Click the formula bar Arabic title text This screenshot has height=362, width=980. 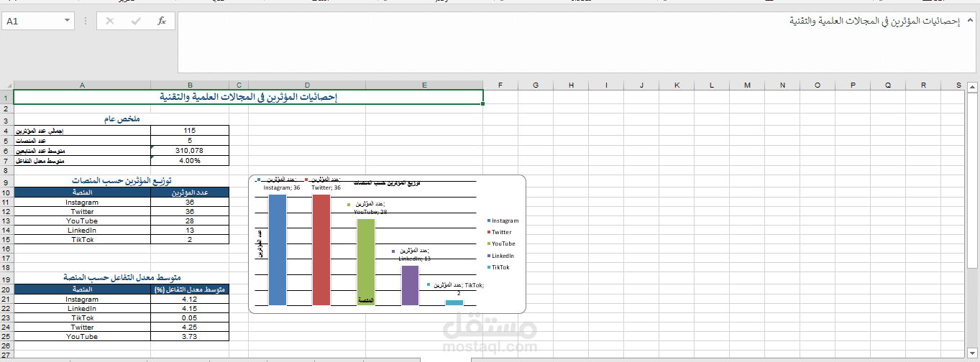coord(875,22)
